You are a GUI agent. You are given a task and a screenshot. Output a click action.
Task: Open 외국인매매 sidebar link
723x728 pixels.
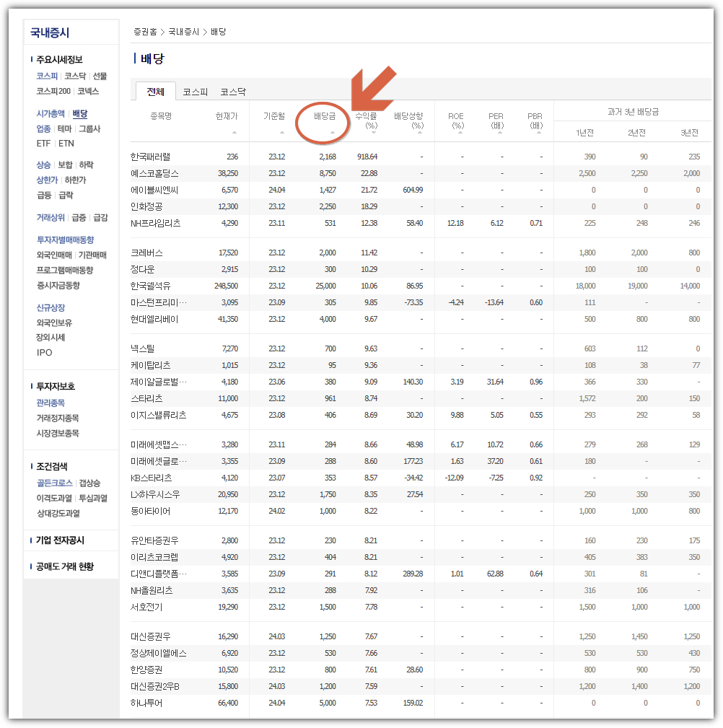tap(54, 255)
